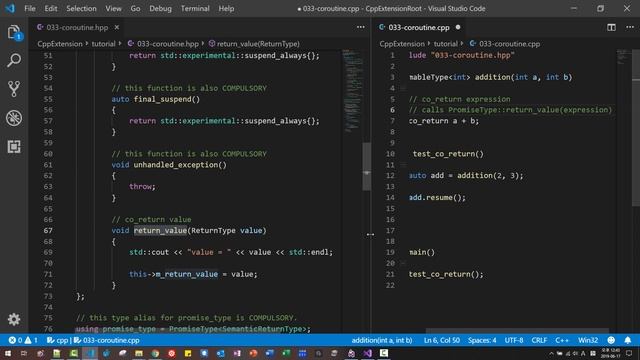Click add.resume(); on line 14
The width and height of the screenshot is (640, 360).
coord(437,198)
